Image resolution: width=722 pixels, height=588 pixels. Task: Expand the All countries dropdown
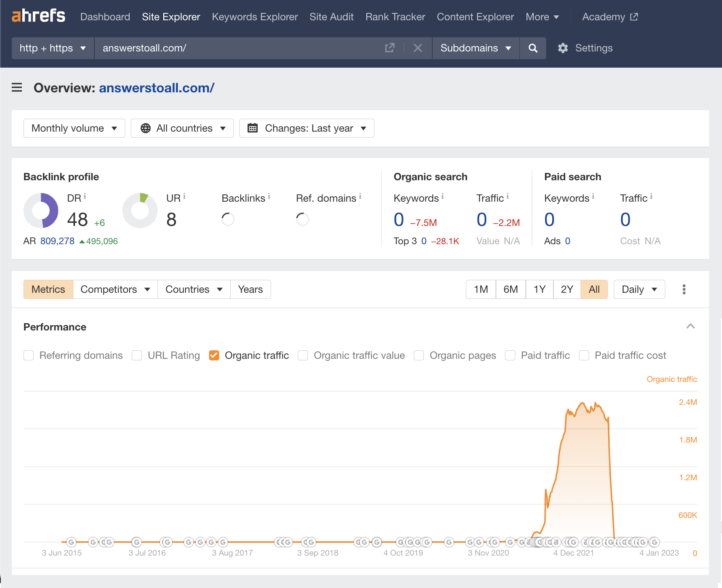click(182, 128)
